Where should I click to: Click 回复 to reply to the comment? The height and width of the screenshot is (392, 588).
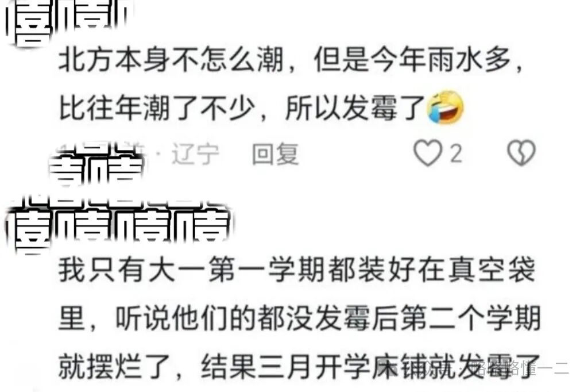tap(276, 154)
